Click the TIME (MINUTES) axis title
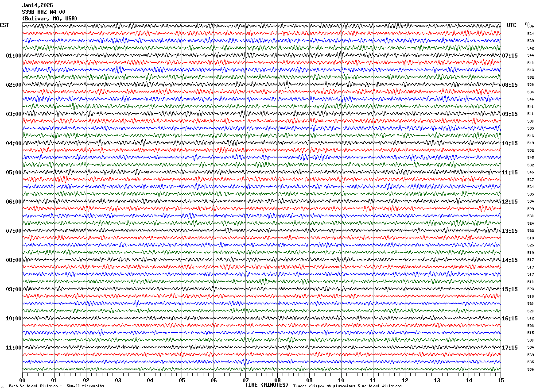 tap(267, 385)
